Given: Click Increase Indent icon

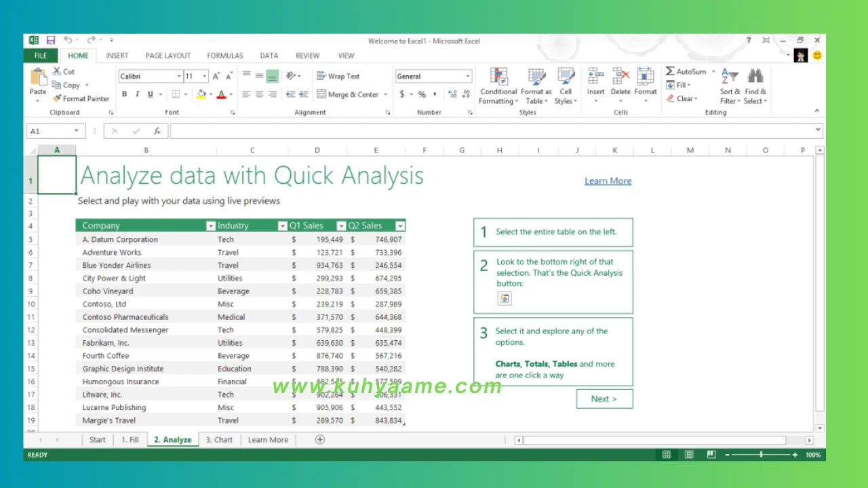Looking at the screenshot, I should [x=303, y=94].
